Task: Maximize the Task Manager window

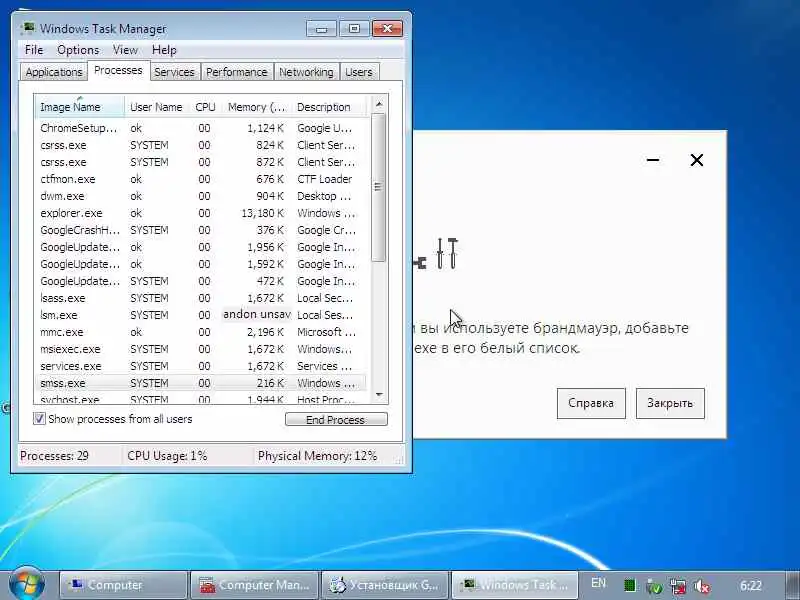Action: point(355,29)
